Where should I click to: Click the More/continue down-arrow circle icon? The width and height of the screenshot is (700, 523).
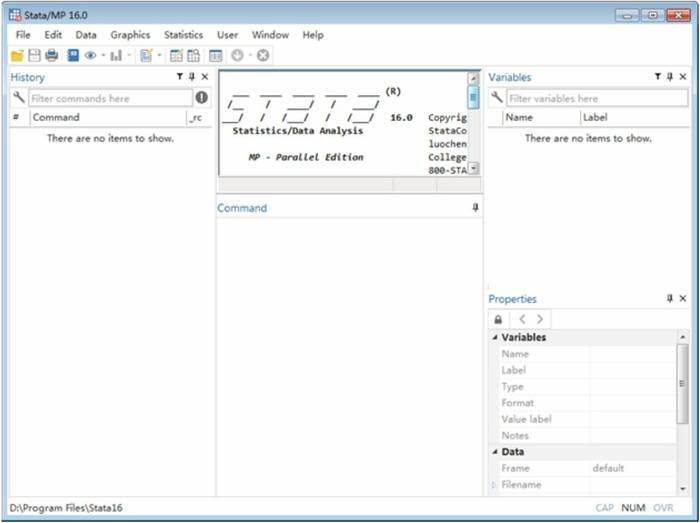[x=238, y=55]
